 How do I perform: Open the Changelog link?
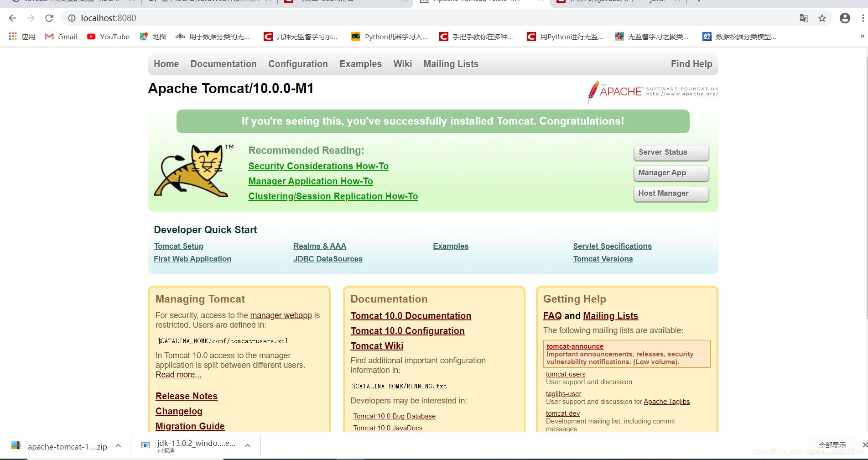point(179,411)
